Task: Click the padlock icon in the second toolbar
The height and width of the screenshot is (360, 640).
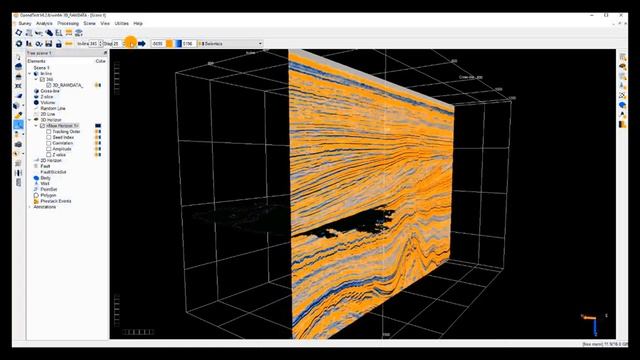Action: 59,43
